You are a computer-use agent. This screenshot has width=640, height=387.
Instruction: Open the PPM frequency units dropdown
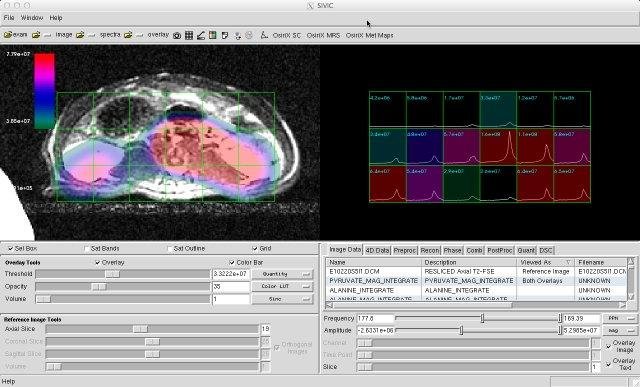pos(620,318)
